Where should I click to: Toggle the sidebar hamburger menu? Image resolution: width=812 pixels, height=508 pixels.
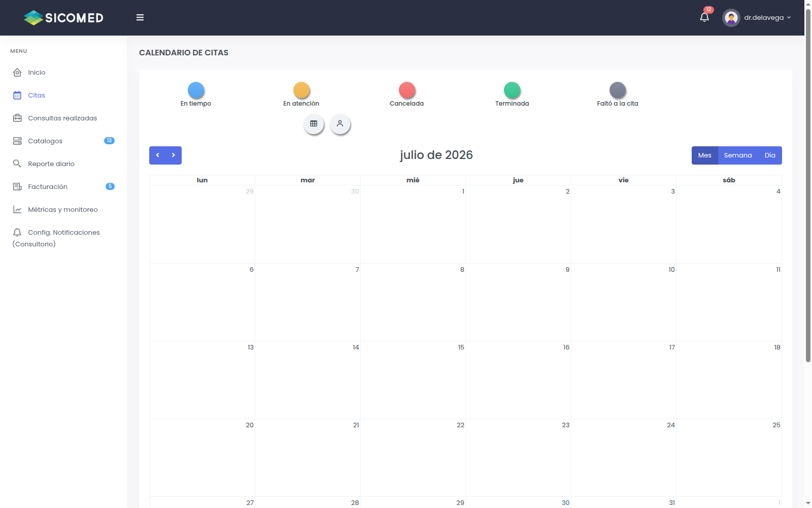(140, 18)
